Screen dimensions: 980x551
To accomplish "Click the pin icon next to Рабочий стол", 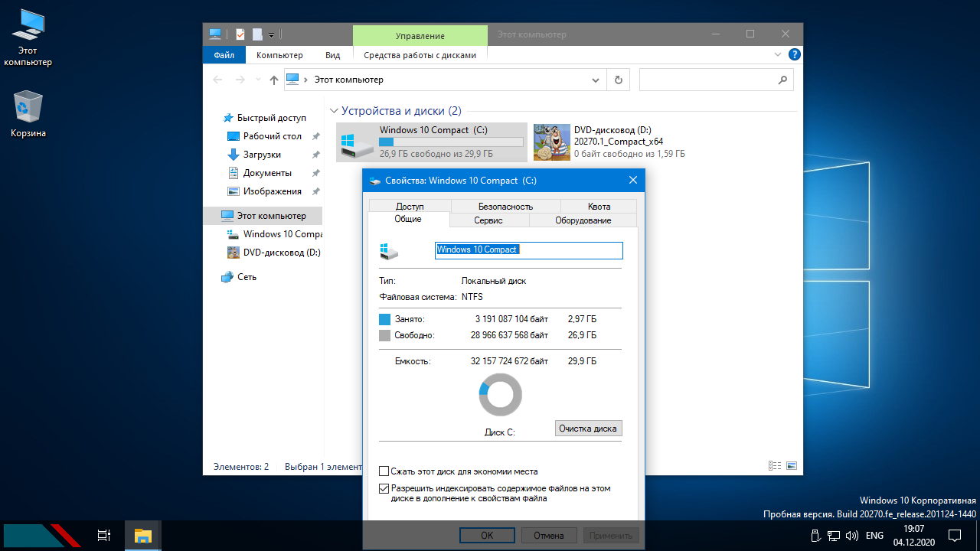I will tap(315, 136).
